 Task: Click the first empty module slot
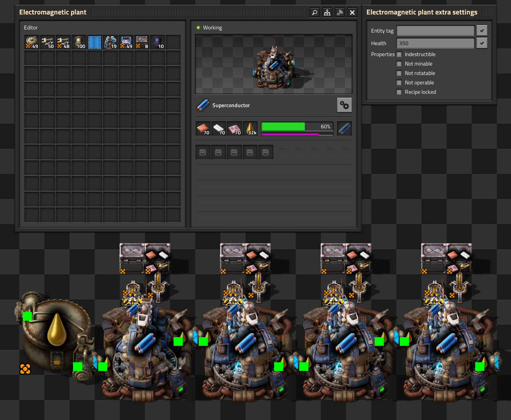click(x=203, y=152)
